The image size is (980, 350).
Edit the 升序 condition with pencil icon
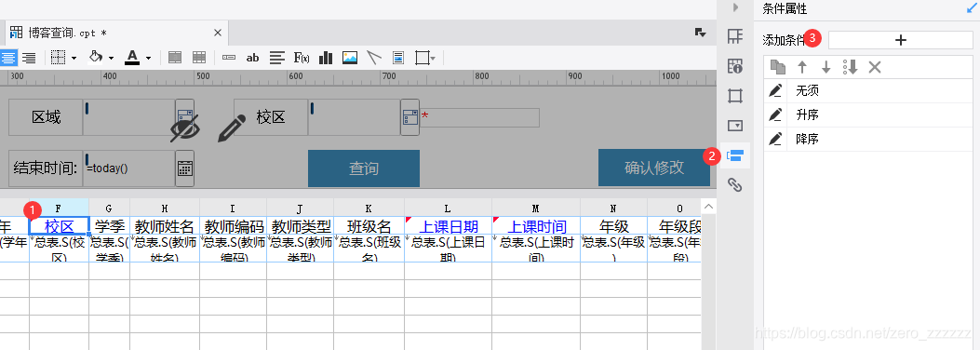coord(775,115)
